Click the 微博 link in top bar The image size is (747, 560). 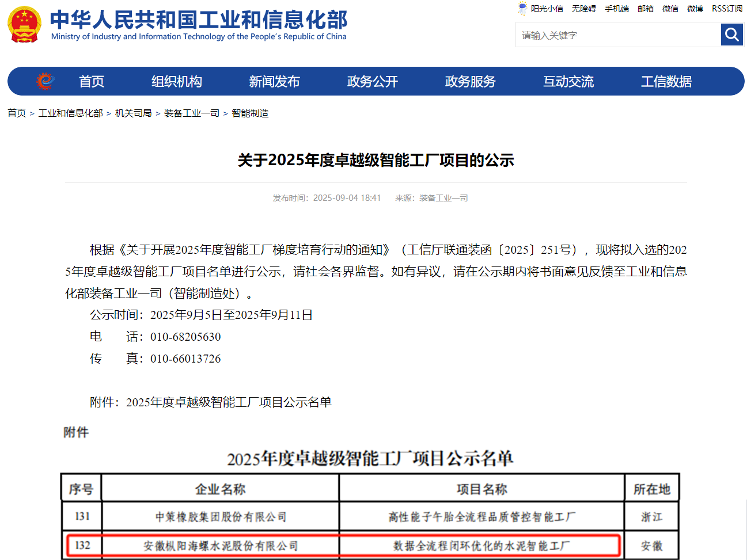pyautogui.click(x=695, y=9)
